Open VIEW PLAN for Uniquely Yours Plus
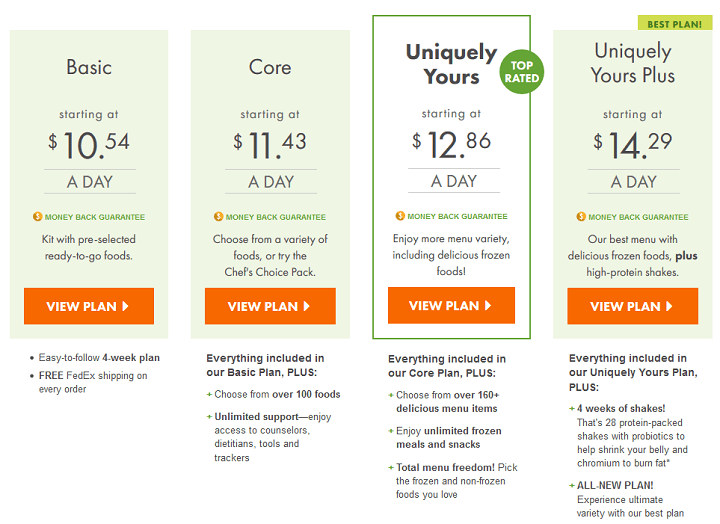 pyautogui.click(x=632, y=306)
